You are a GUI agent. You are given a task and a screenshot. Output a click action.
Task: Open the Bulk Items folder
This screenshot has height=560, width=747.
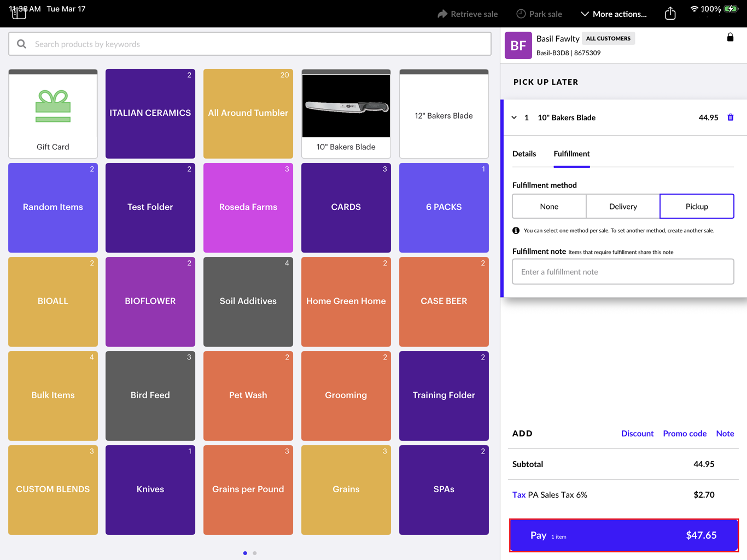pos(53,396)
